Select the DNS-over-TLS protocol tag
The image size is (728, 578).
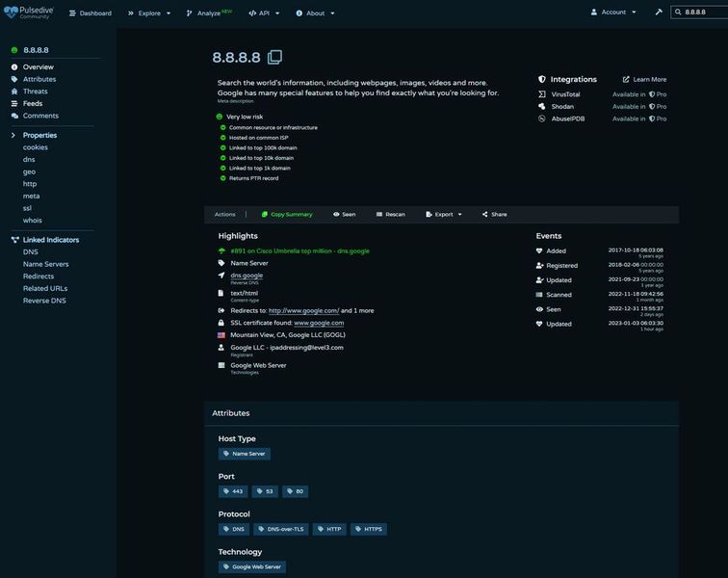(x=281, y=529)
